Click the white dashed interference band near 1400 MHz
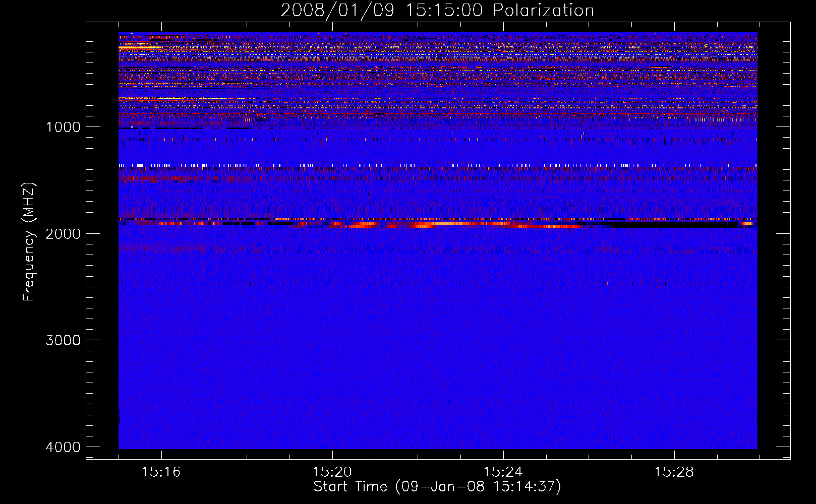The image size is (816, 504). pyautogui.click(x=438, y=165)
